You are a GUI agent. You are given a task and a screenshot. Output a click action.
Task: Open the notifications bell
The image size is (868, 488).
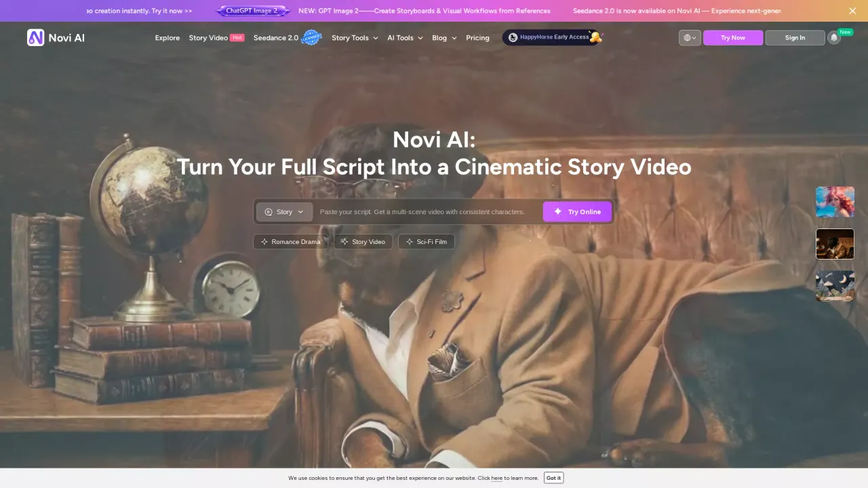tap(834, 38)
